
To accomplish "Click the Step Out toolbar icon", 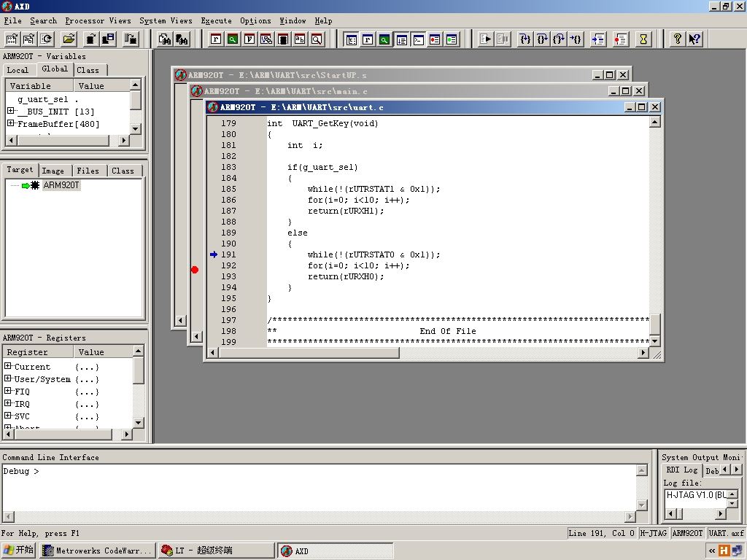I will 559,39.
